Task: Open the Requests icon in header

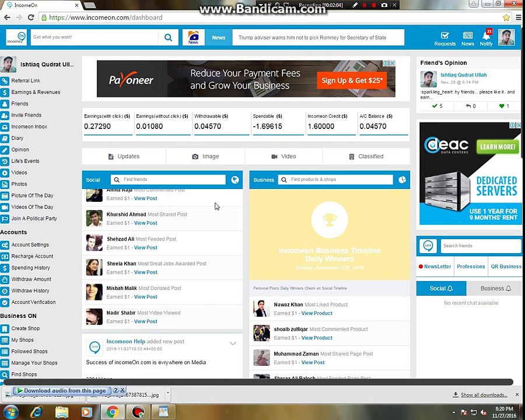Action: [x=444, y=39]
